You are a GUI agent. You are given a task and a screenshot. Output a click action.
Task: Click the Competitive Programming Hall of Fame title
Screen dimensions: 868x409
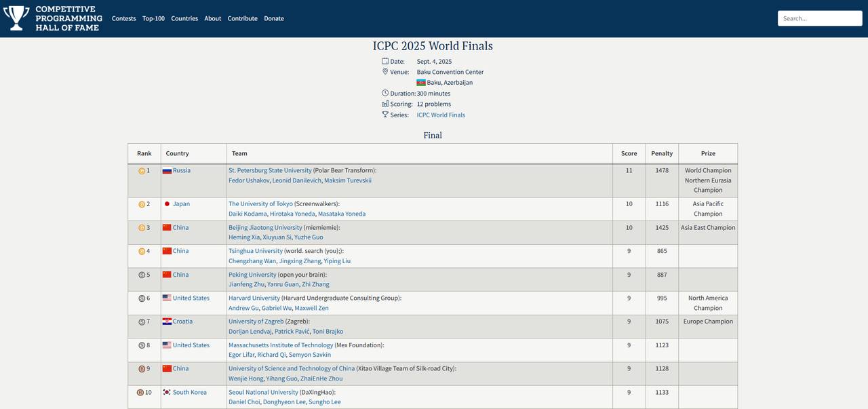[69, 18]
